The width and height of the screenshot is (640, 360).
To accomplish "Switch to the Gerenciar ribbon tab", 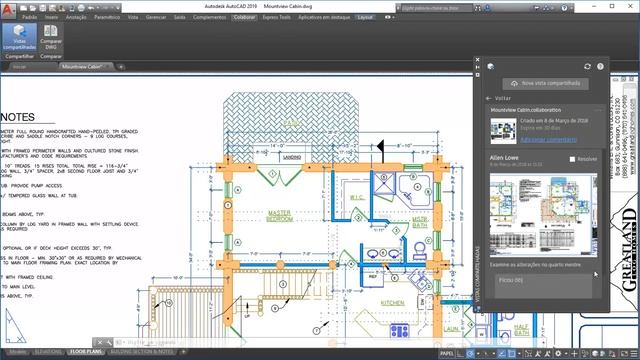I will [x=156, y=17].
